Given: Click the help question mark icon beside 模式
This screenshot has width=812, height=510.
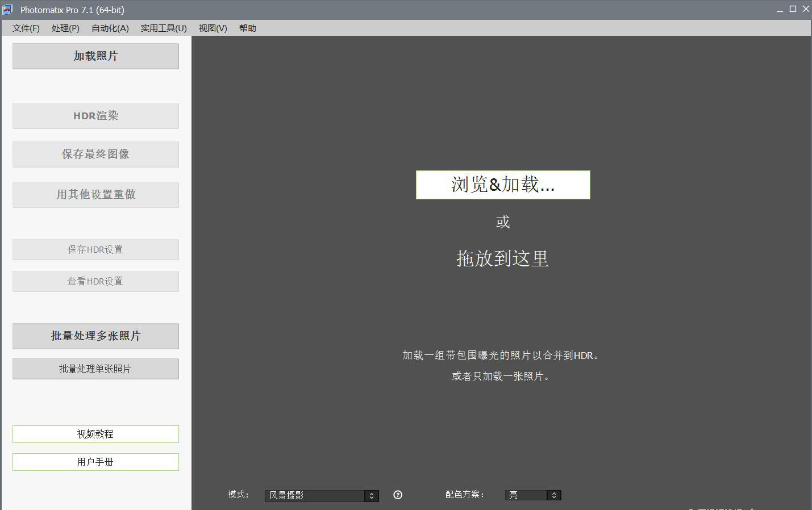Looking at the screenshot, I should (x=398, y=495).
